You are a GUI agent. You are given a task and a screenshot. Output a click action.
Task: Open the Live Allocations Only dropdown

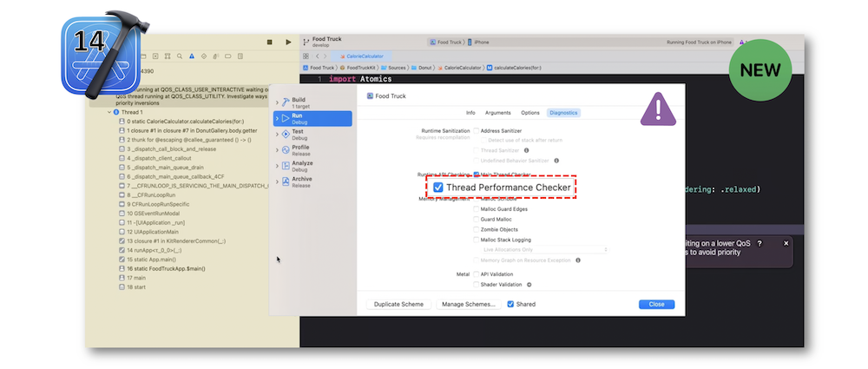pyautogui.click(x=545, y=250)
